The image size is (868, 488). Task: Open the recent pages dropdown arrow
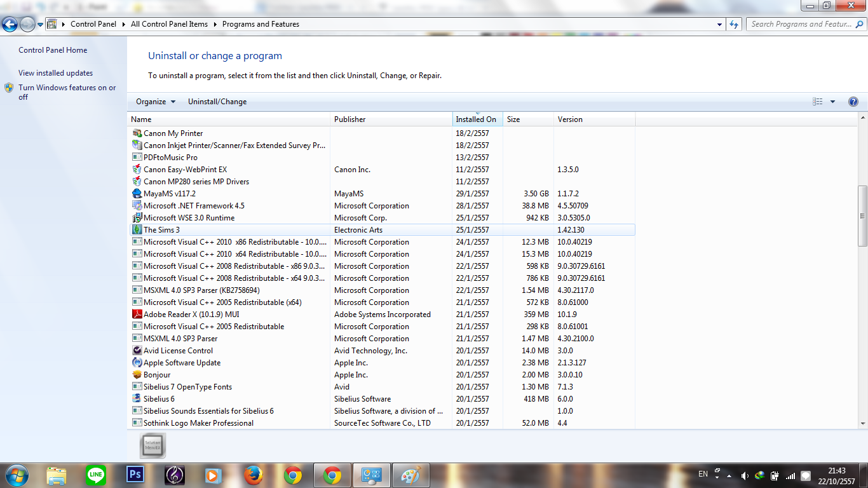[x=41, y=24]
